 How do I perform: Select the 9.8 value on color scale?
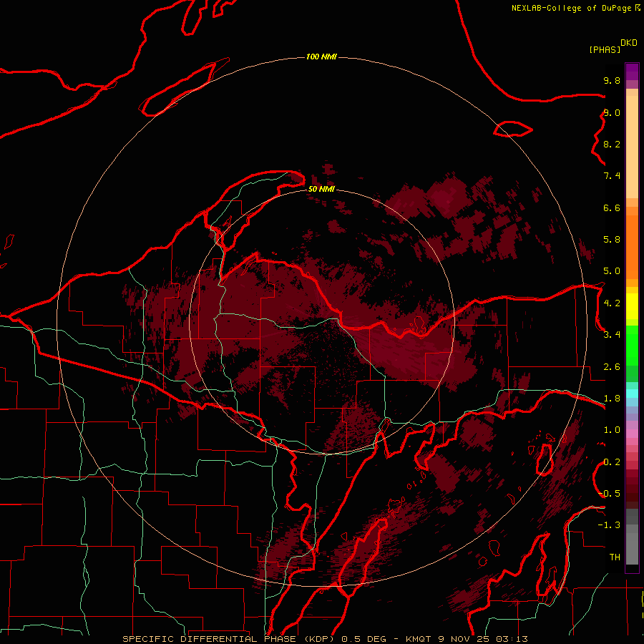click(612, 80)
